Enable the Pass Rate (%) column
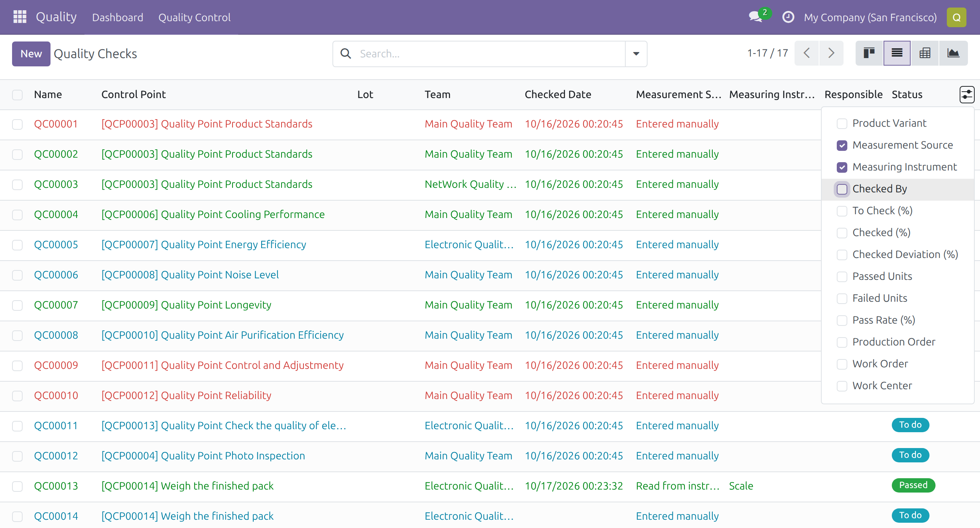The width and height of the screenshot is (980, 528). pos(842,320)
